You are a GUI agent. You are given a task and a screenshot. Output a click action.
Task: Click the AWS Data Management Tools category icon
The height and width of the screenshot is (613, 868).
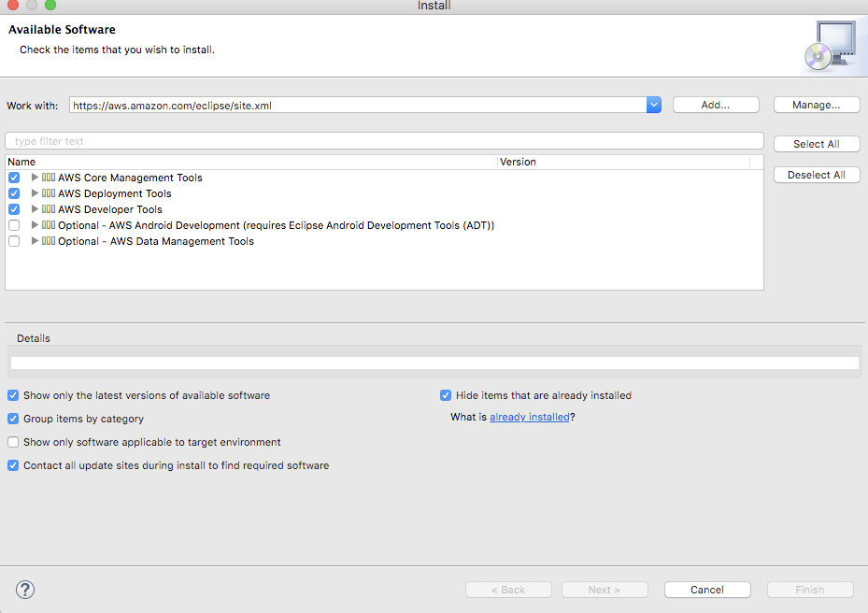click(49, 241)
